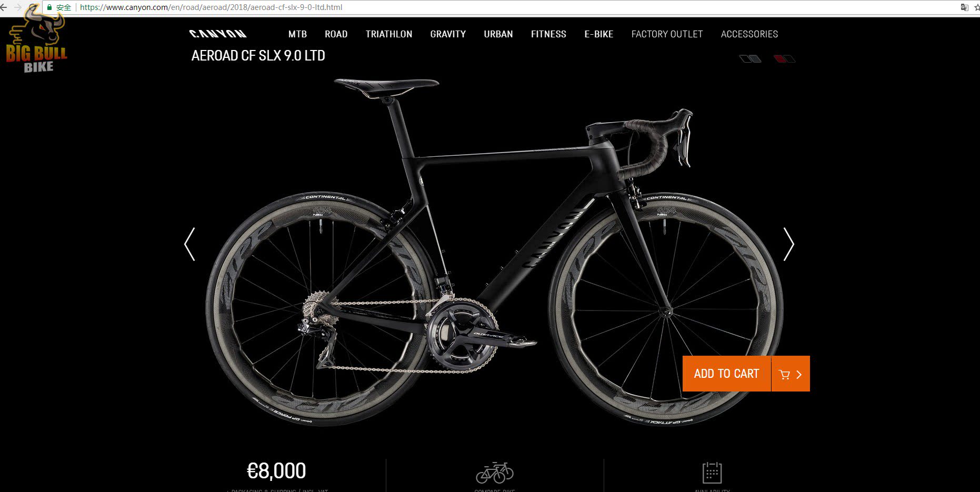Go to the ACCESSORIES page
The image size is (980, 492).
(x=749, y=34)
